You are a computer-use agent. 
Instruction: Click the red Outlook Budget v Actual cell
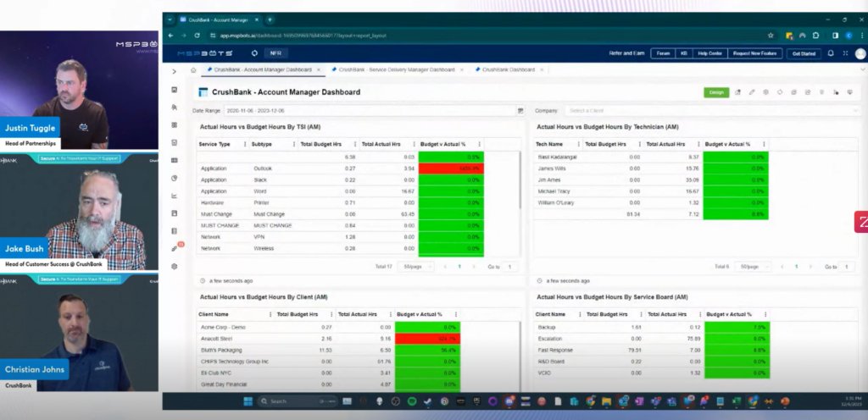(x=451, y=169)
